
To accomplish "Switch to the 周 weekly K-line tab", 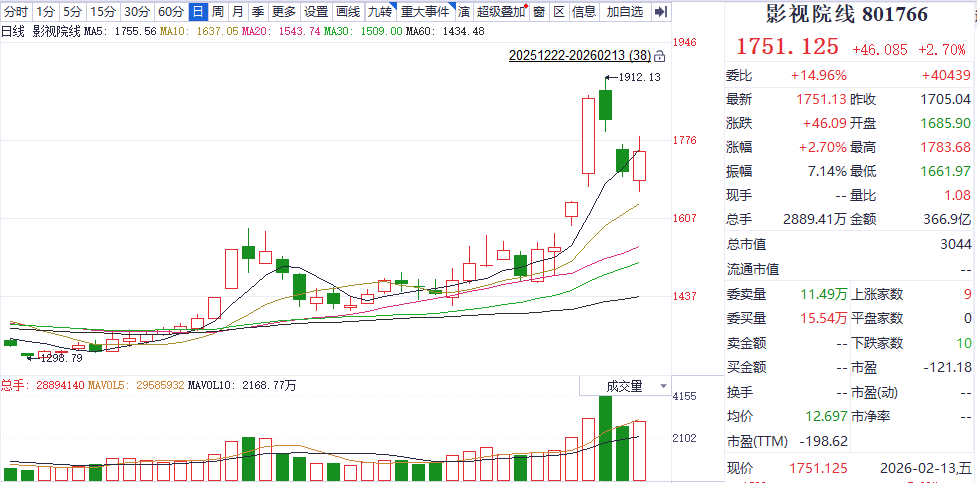I will pos(217,12).
